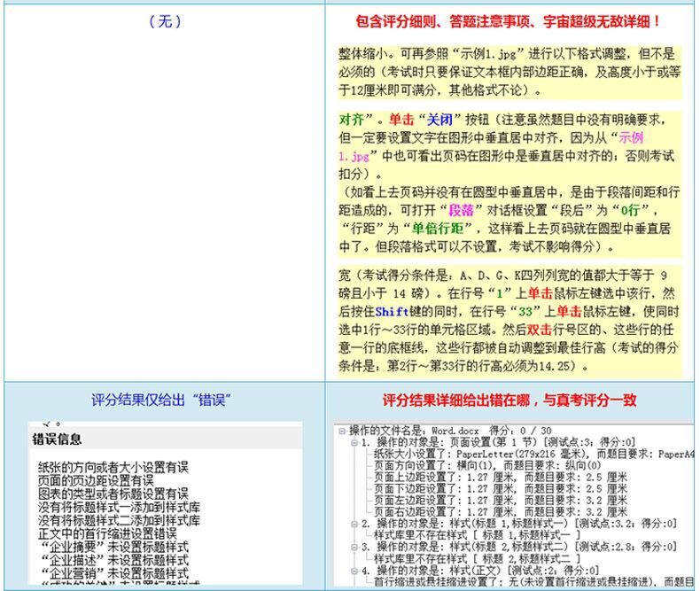Click blue heading '评分结果仅给出“错误”'
The width and height of the screenshot is (700, 591).
(x=161, y=400)
